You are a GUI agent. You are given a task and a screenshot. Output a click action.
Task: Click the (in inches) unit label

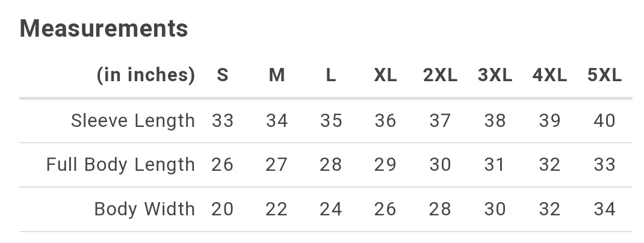[x=146, y=75]
